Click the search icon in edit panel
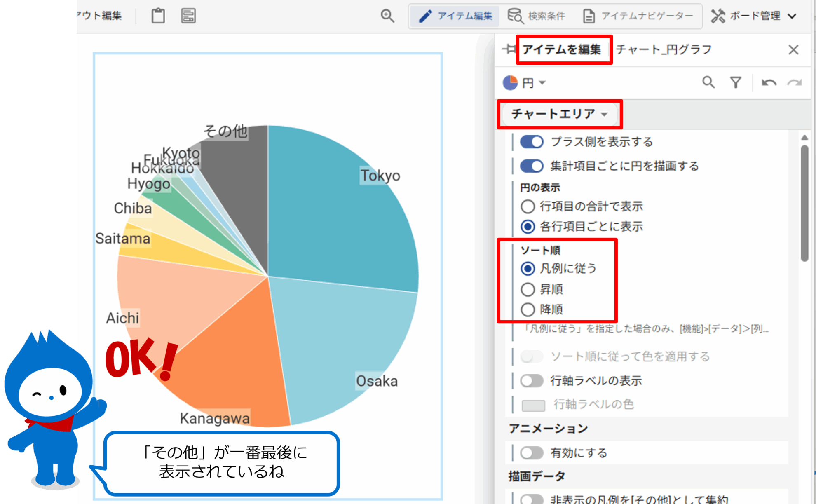Viewport: 816px width, 504px height. tap(708, 82)
